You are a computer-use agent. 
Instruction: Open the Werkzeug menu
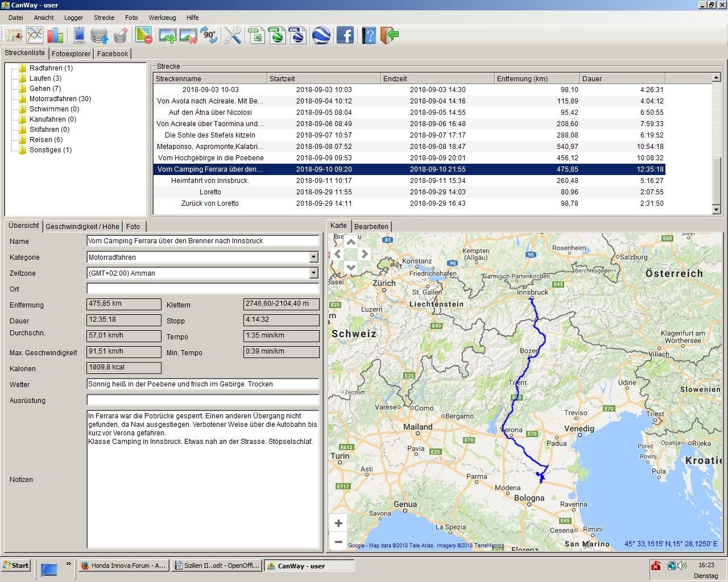coord(162,18)
